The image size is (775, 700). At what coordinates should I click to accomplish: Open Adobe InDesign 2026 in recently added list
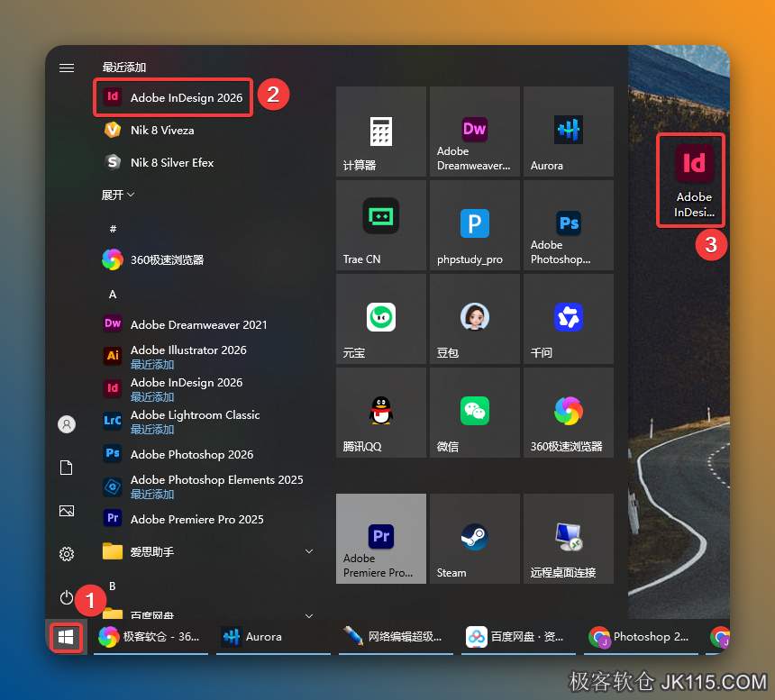coord(173,97)
